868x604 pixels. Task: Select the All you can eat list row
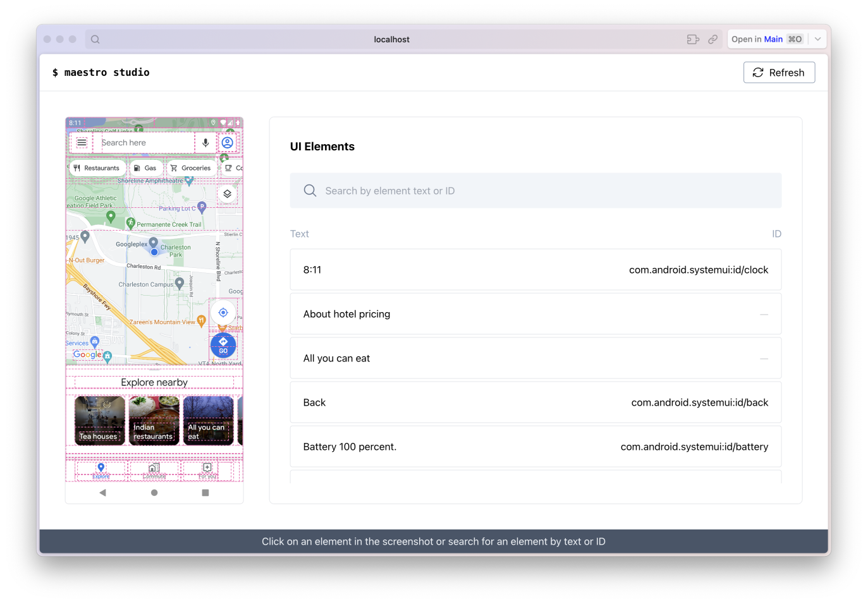[x=535, y=358]
